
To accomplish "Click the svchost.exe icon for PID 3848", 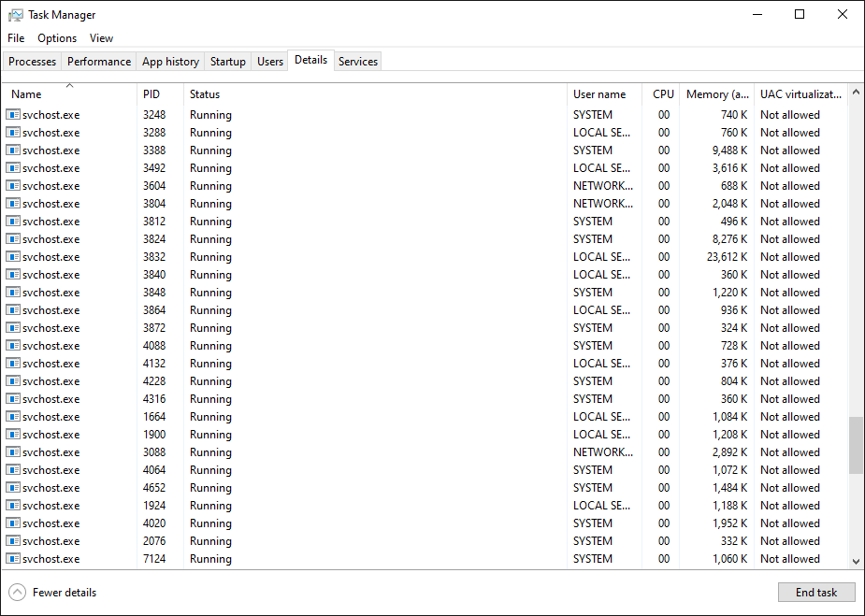I will coord(13,293).
